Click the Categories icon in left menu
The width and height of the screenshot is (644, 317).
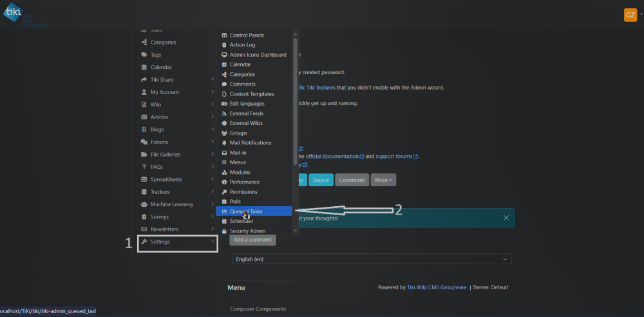tap(144, 43)
